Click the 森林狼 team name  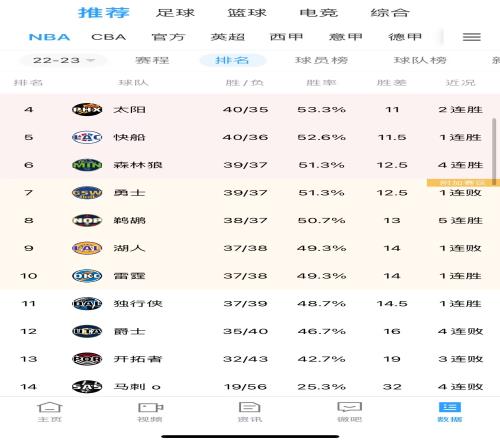pyautogui.click(x=138, y=165)
